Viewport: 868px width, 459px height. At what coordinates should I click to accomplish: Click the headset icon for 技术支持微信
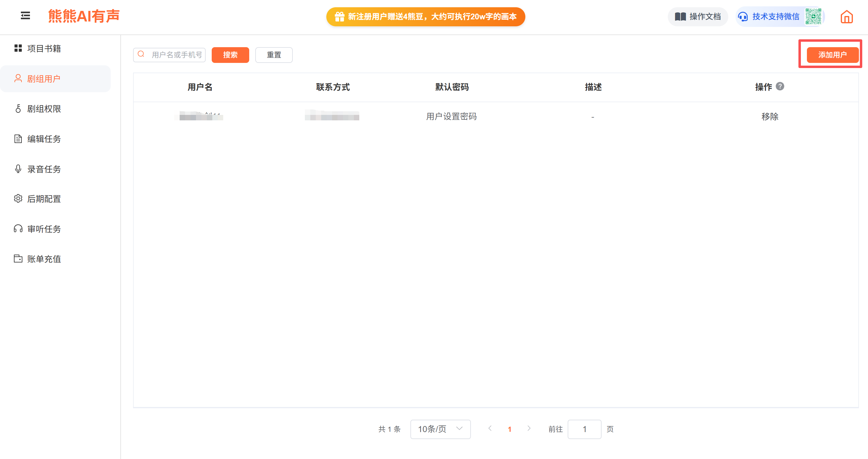click(x=743, y=17)
